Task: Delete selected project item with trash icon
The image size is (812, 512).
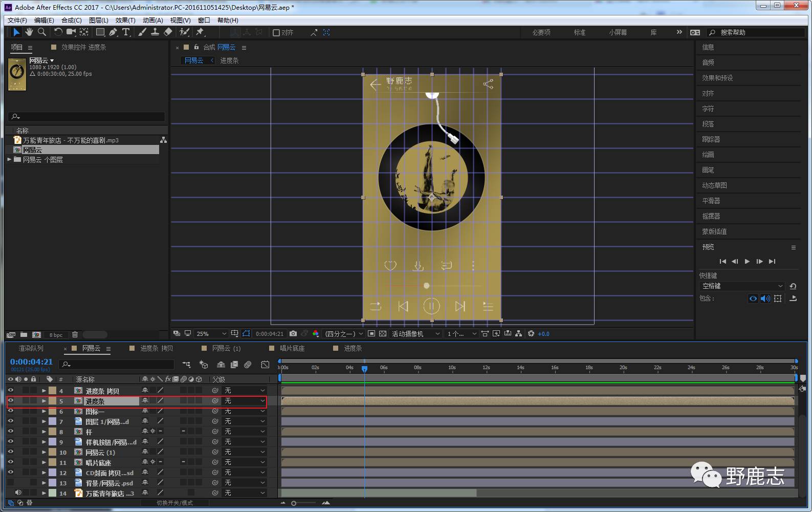Action: tap(75, 335)
